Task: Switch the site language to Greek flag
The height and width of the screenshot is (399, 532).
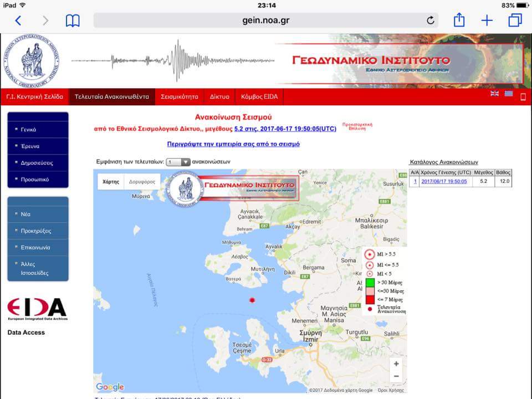Action: point(509,94)
